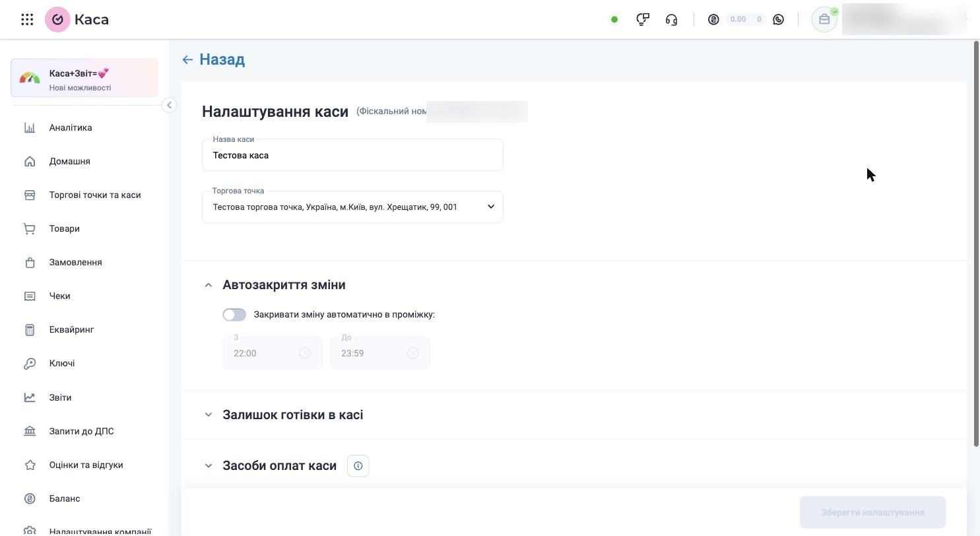This screenshot has width=980, height=536.
Task: Click the Баланс sidebar coin icon
Action: tap(30, 498)
